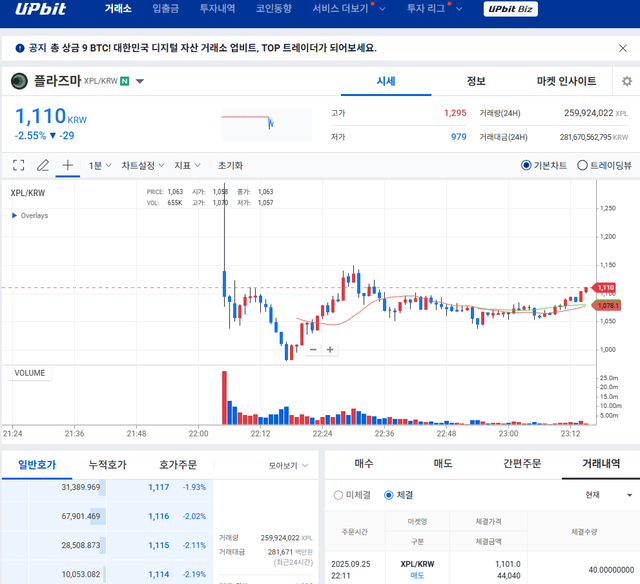The width and height of the screenshot is (640, 584).
Task: Select the pencil drawing tool
Action: point(43,165)
